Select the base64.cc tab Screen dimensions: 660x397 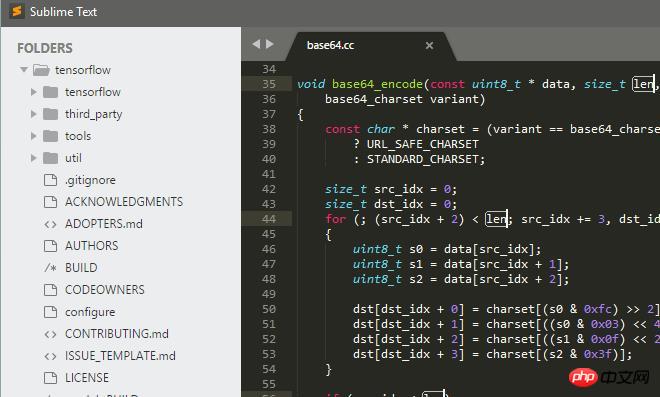(330, 45)
